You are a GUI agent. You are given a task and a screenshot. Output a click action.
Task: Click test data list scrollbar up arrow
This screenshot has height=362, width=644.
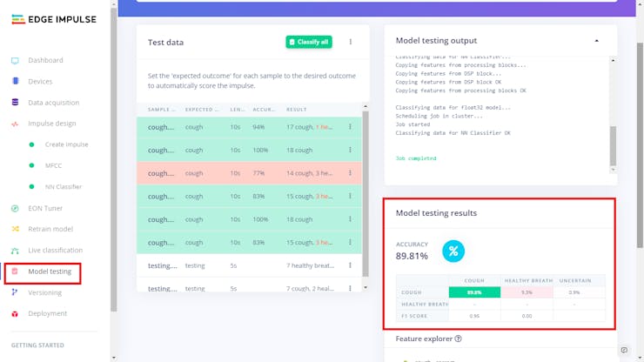click(366, 107)
